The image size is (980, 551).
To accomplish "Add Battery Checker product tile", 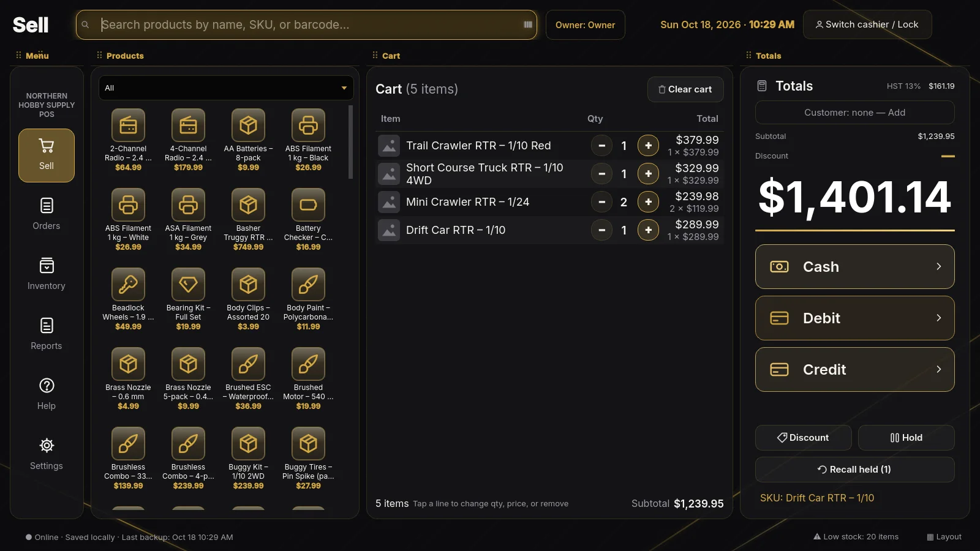I will coord(308,220).
